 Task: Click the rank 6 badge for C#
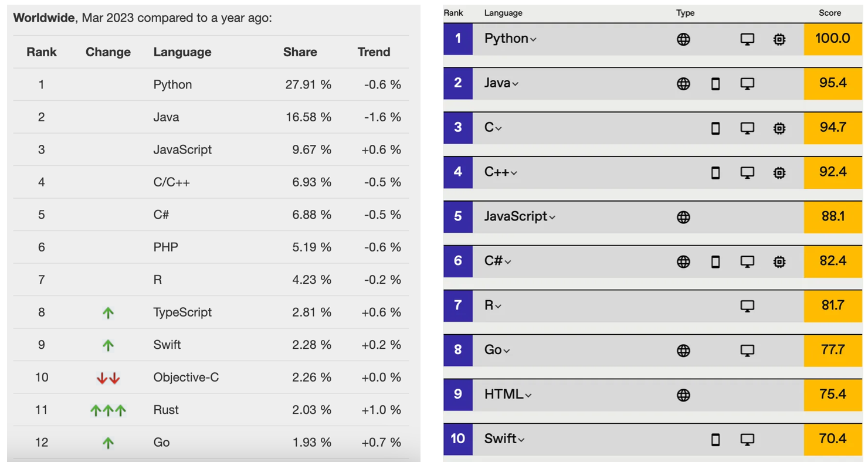(457, 261)
